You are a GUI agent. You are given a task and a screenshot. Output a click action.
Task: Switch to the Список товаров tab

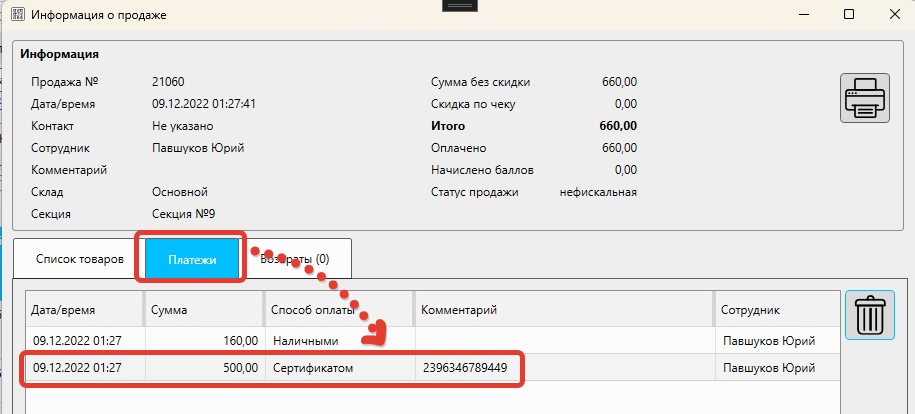pos(79,259)
